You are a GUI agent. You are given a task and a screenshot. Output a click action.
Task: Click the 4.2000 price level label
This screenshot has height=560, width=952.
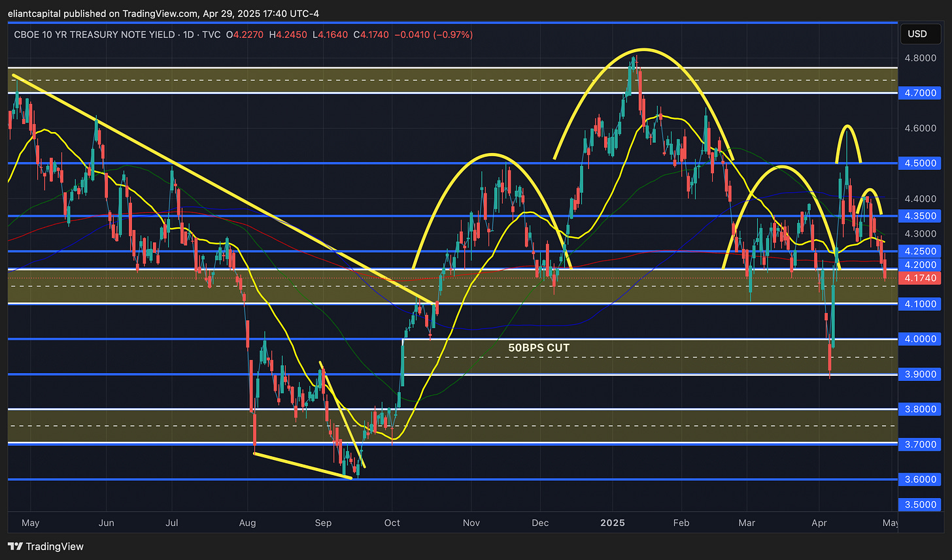pyautogui.click(x=921, y=265)
